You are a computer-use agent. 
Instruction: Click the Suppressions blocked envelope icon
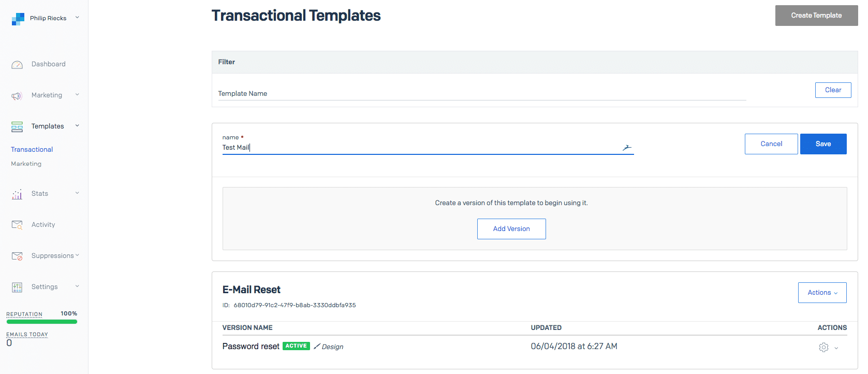(x=17, y=256)
